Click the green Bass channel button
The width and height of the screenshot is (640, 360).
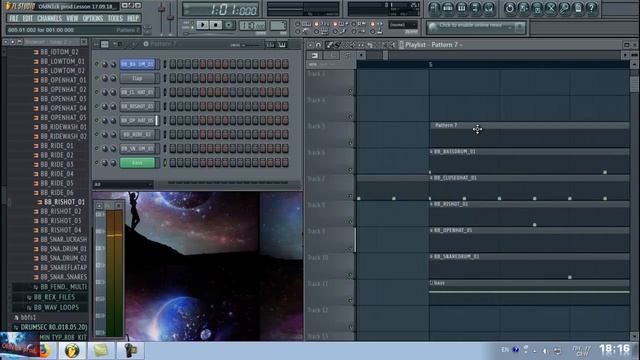click(137, 162)
